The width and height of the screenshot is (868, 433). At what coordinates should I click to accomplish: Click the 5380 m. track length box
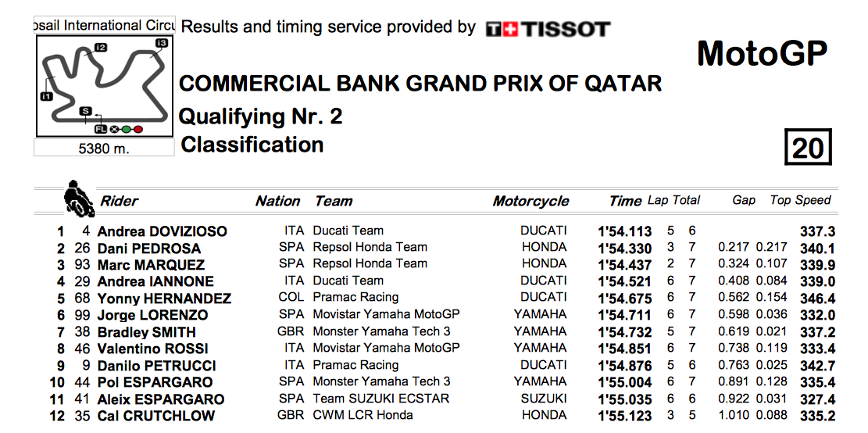[104, 148]
